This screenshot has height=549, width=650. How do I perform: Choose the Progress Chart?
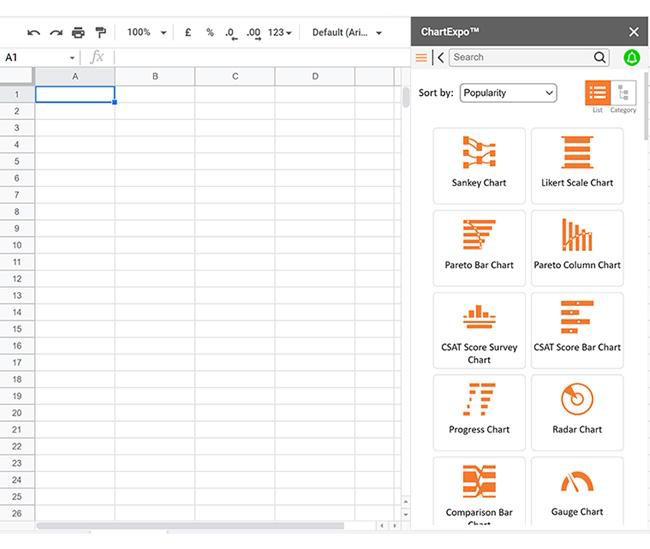coord(479,413)
